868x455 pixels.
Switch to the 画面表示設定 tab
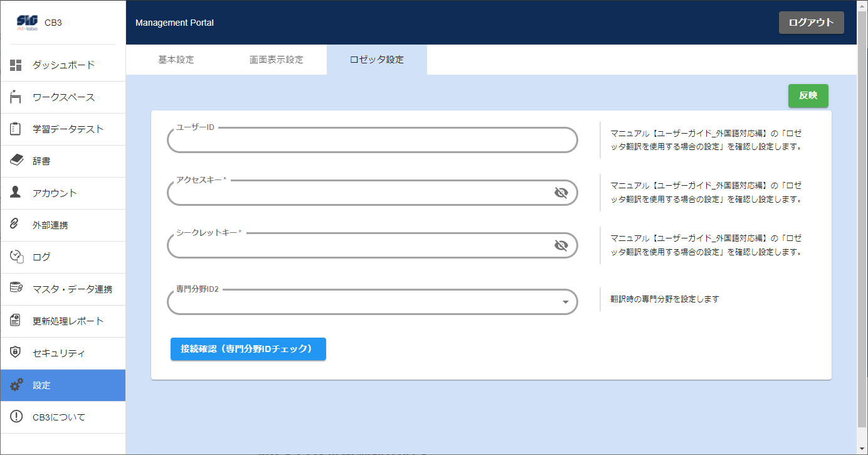[276, 60]
